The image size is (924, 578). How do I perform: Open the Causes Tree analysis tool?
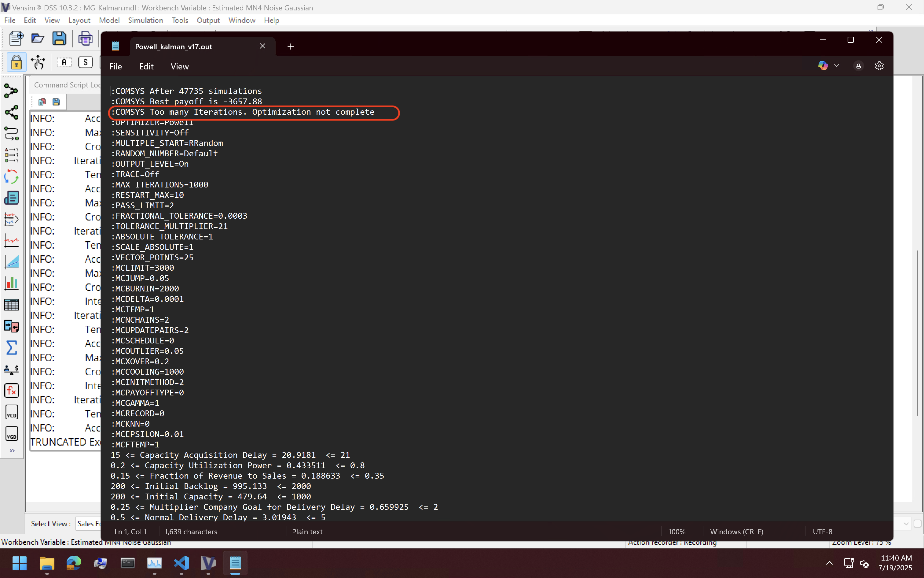[11, 91]
